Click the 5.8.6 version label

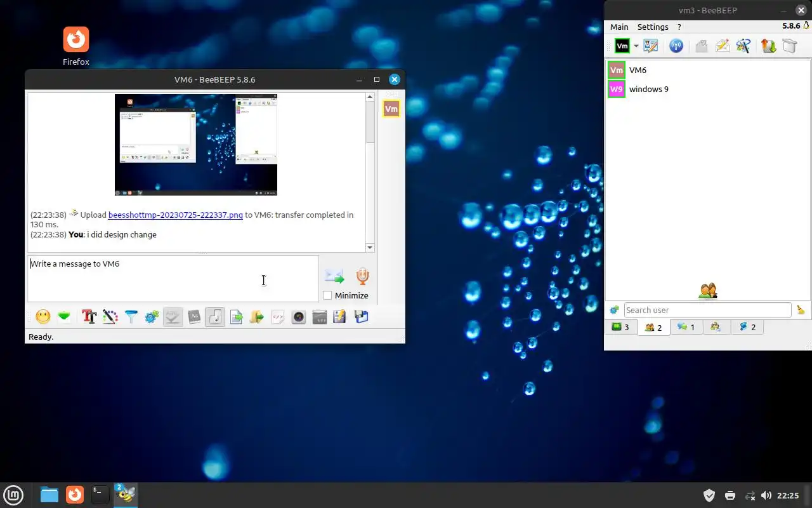pyautogui.click(x=791, y=26)
